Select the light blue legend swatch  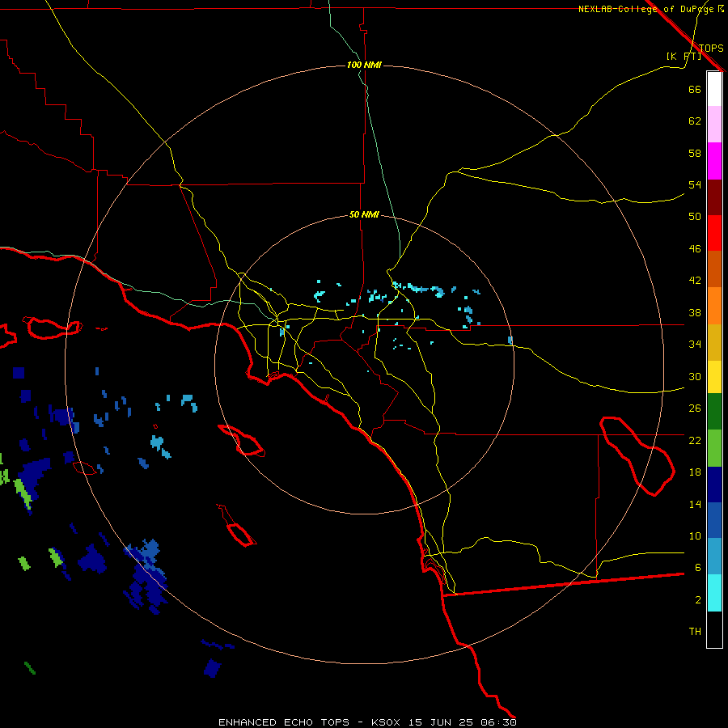(714, 557)
